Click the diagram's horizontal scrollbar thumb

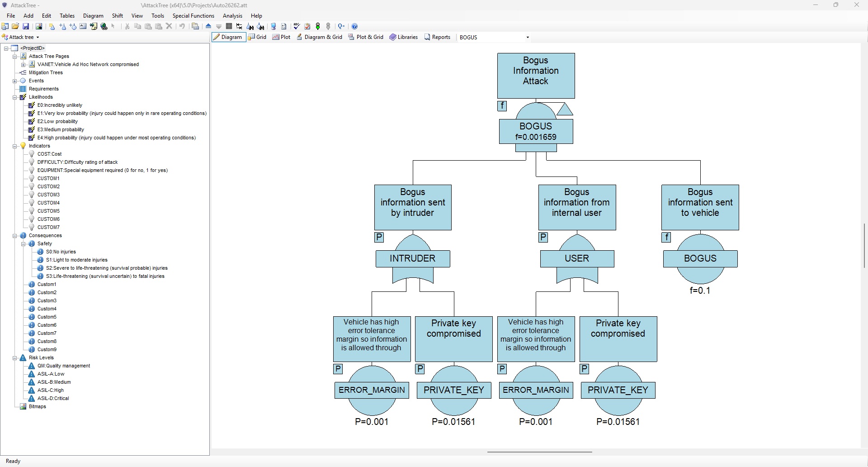(539, 452)
